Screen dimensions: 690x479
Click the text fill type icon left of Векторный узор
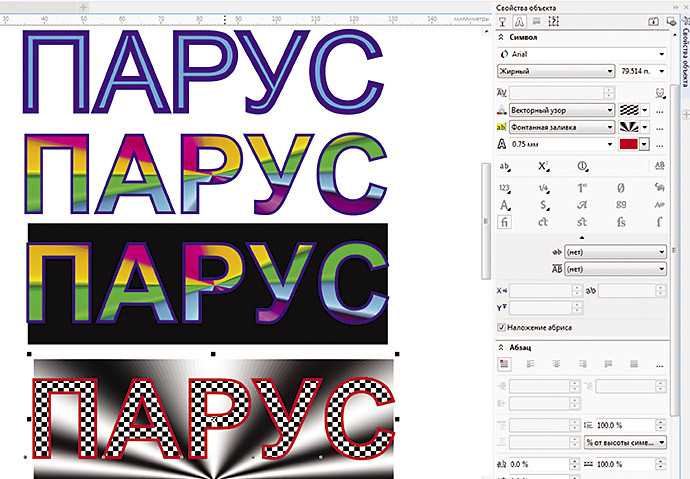click(502, 110)
